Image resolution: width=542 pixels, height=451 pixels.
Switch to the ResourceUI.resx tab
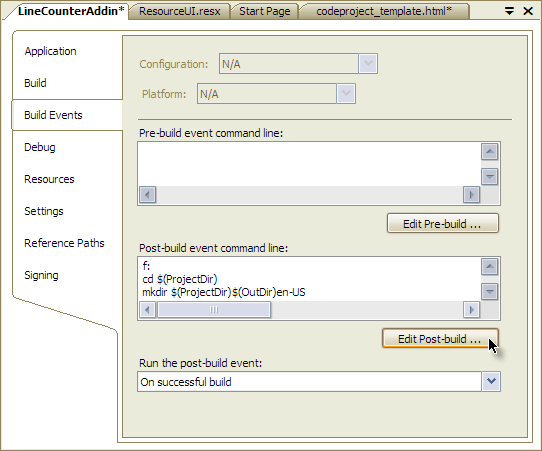pyautogui.click(x=179, y=11)
